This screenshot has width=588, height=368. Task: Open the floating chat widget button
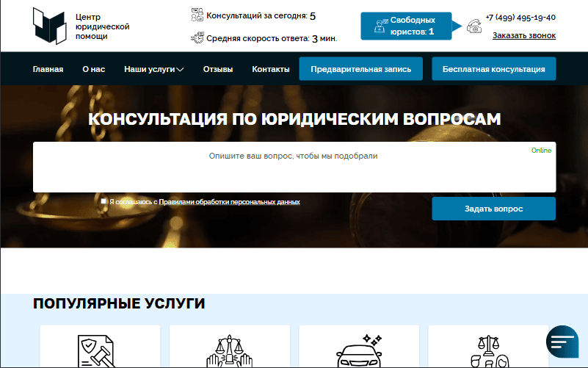[x=563, y=342]
